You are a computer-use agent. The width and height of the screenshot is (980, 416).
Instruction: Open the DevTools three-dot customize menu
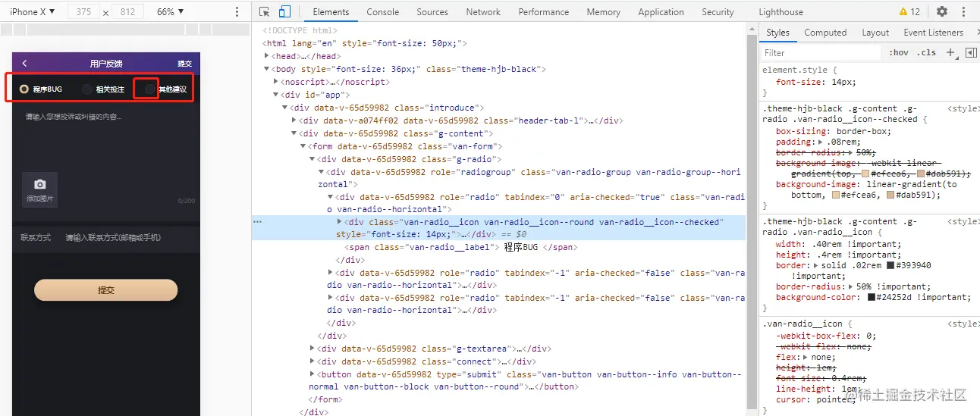click(965, 11)
